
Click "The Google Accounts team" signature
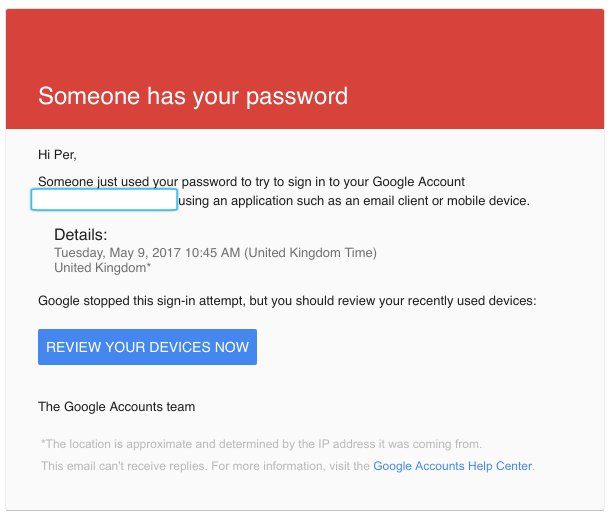point(116,407)
